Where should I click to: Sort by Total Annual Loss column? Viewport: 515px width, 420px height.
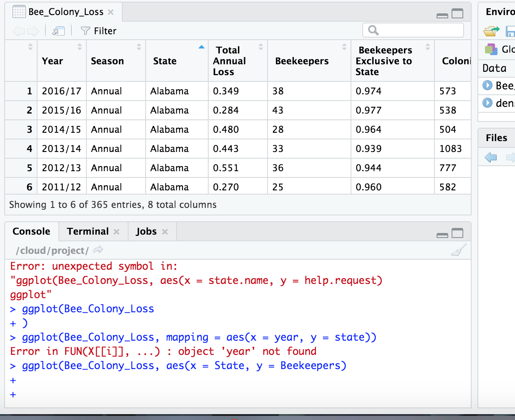[229, 61]
